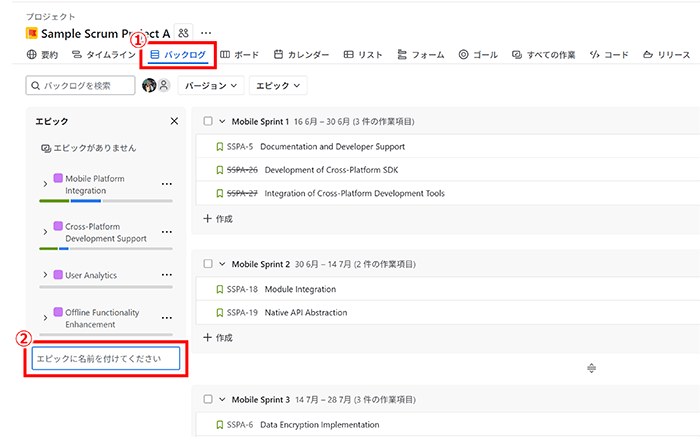Open more options for User Analytics epic
Viewport: 700px width, 437px height.
167,275
